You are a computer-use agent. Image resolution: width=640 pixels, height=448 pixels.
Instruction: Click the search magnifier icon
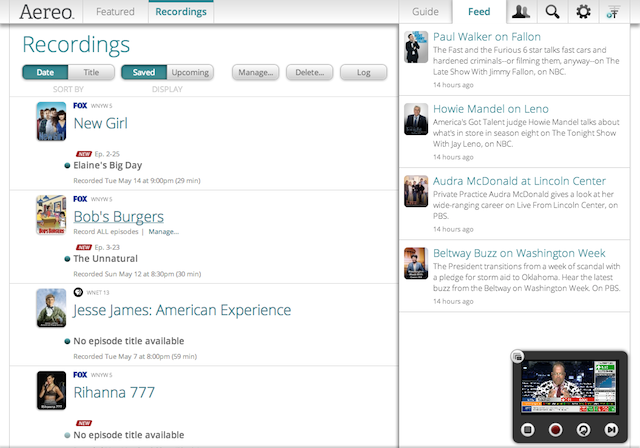552,11
